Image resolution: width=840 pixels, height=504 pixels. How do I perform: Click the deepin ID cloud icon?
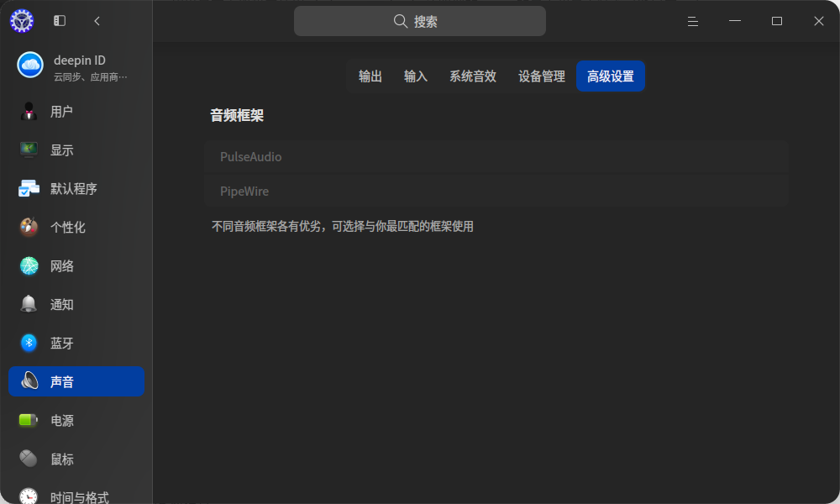point(30,66)
